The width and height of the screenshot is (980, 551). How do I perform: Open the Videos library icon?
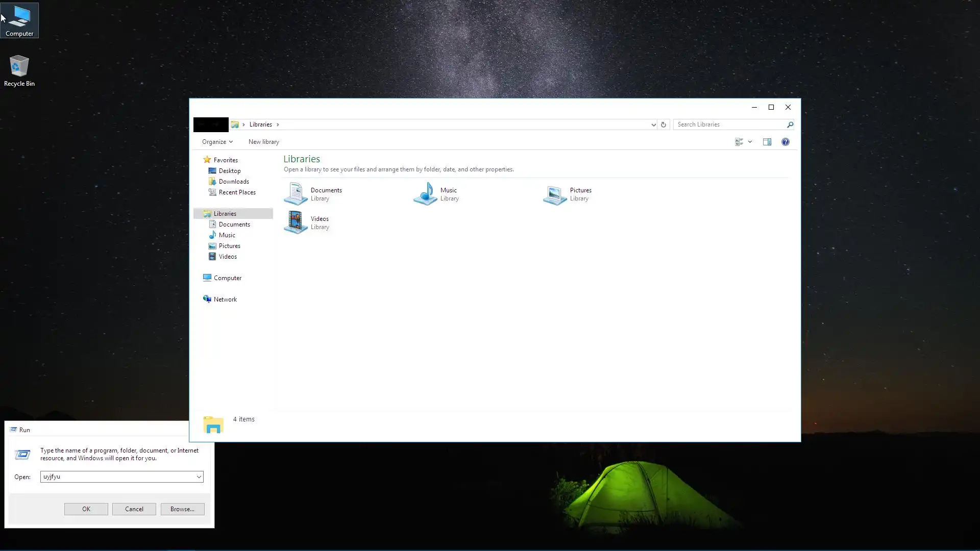click(x=296, y=223)
